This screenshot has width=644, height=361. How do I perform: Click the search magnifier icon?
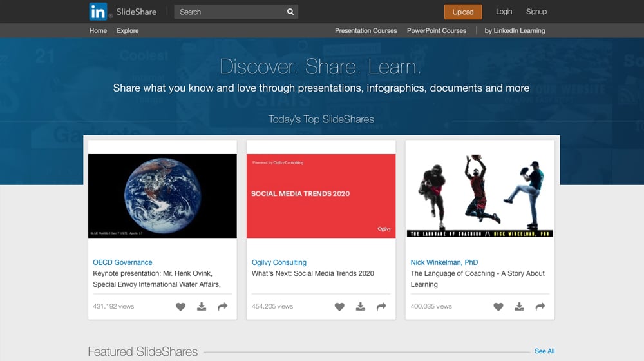tap(290, 12)
